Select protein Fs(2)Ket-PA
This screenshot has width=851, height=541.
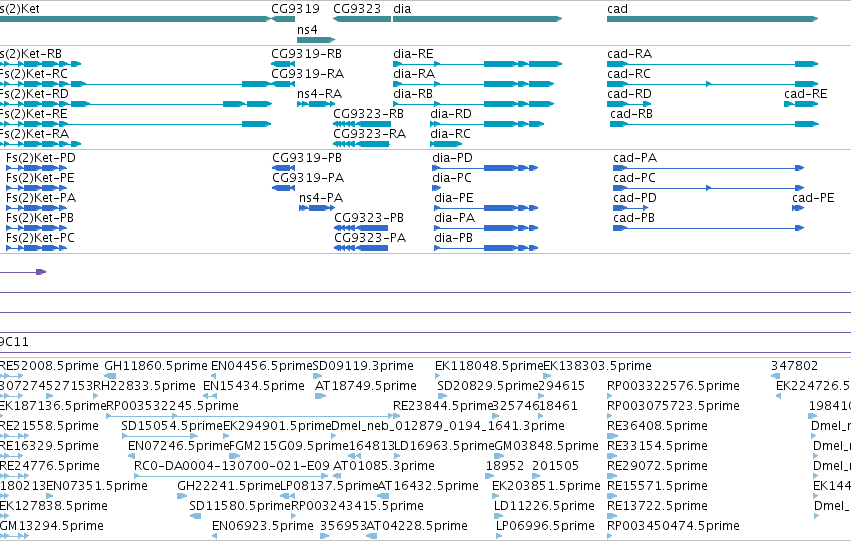[36, 208]
